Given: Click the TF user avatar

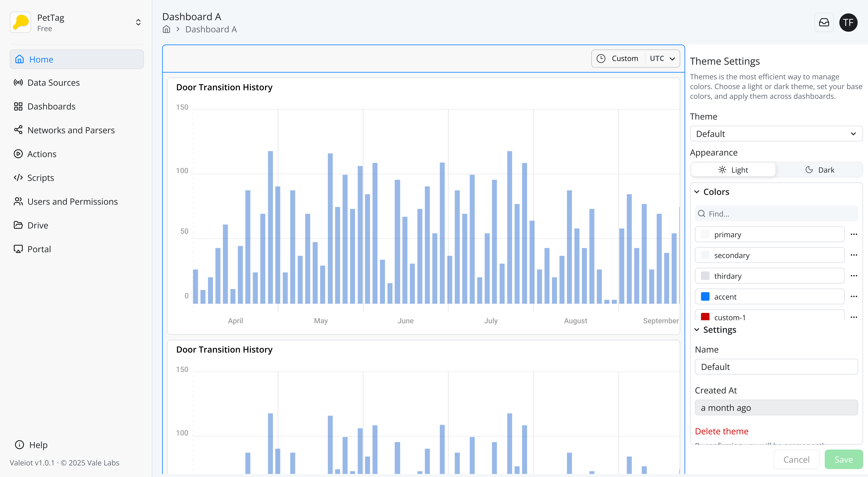Looking at the screenshot, I should click(x=848, y=23).
